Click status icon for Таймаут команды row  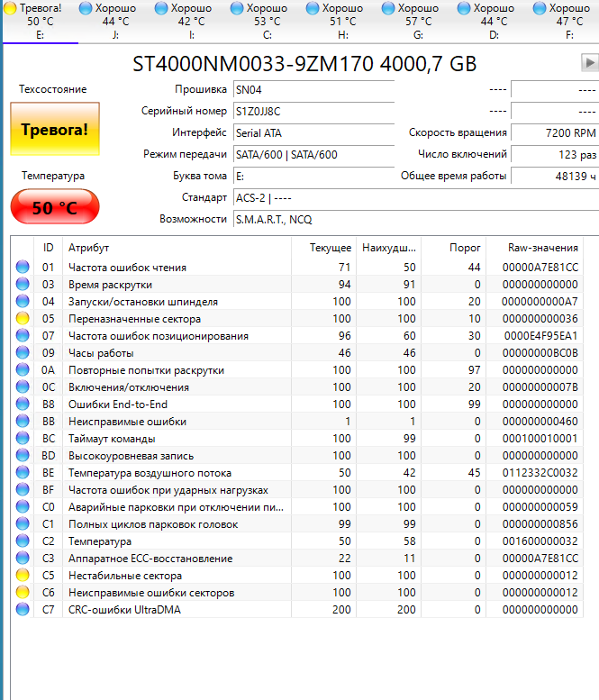pyautogui.click(x=23, y=438)
